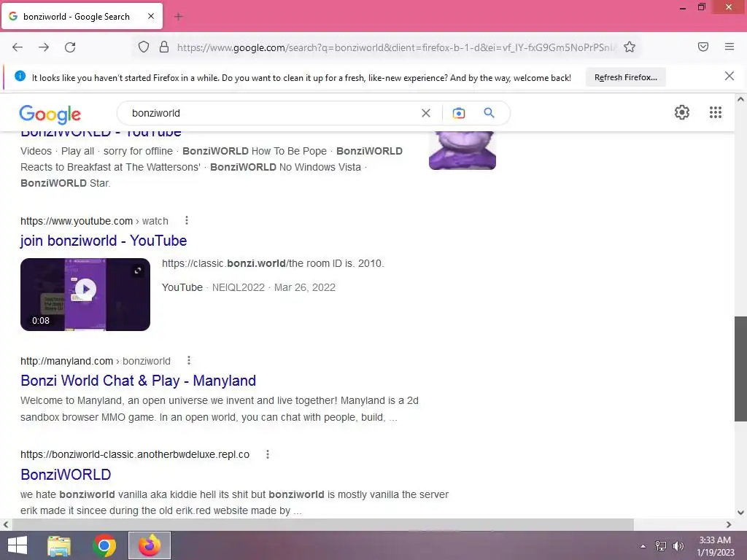This screenshot has width=747, height=560.
Task: Close the bonziworld Google Search tab
Action: (x=151, y=16)
